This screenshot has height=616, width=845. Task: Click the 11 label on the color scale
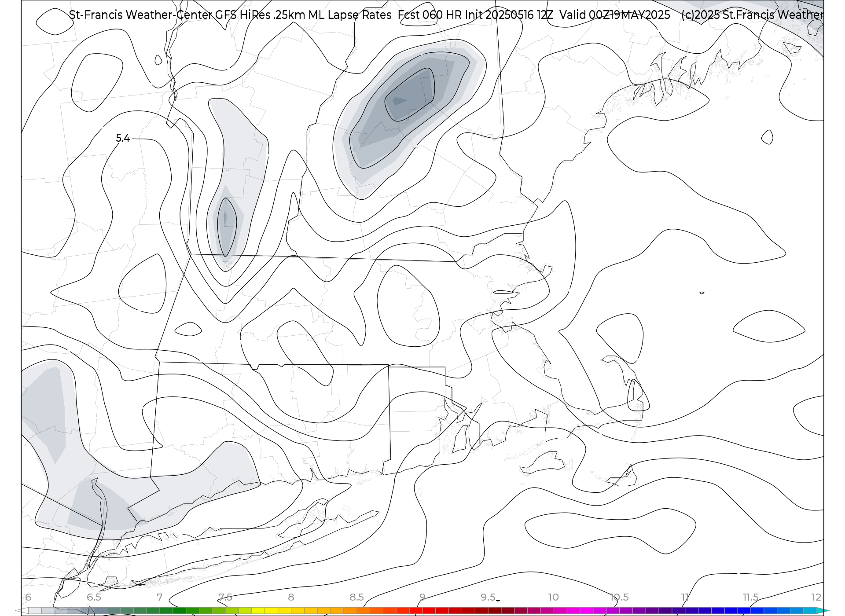pos(685,598)
